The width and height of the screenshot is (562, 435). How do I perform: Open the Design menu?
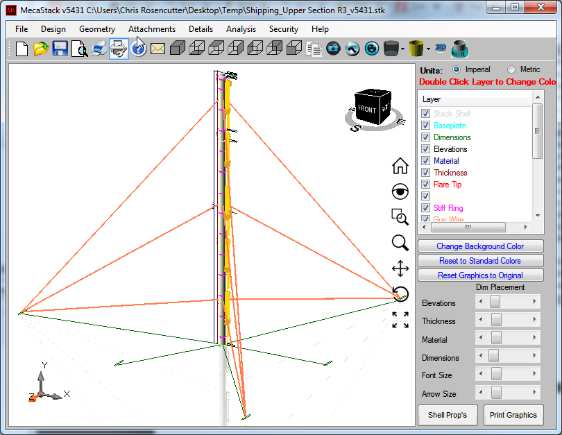coord(53,29)
